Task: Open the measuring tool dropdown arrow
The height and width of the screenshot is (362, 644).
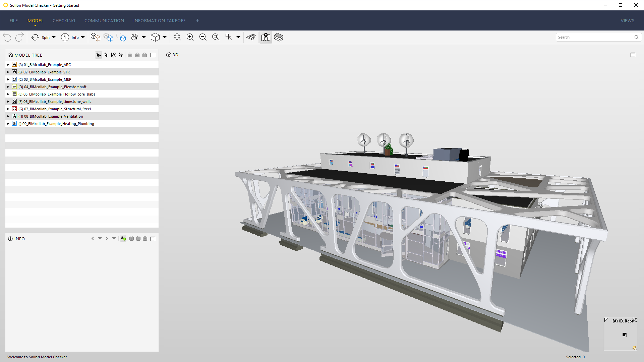Action: click(238, 37)
